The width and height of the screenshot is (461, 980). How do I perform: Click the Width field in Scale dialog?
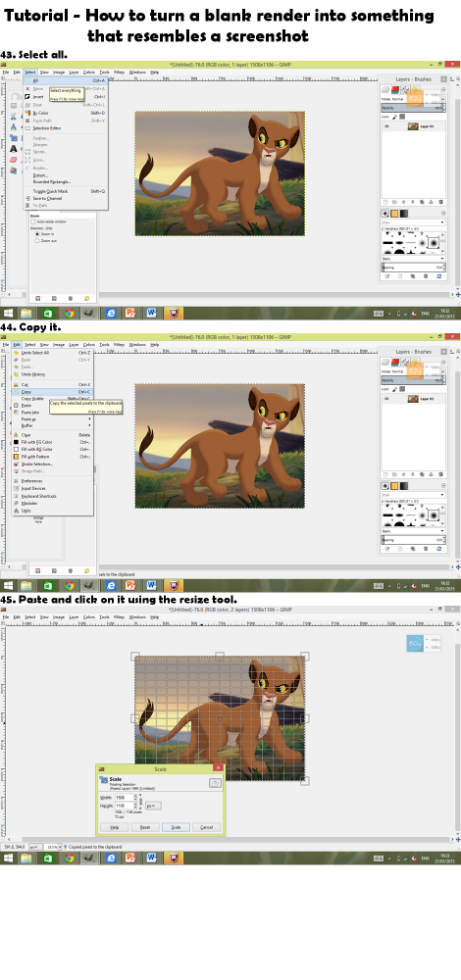[124, 798]
